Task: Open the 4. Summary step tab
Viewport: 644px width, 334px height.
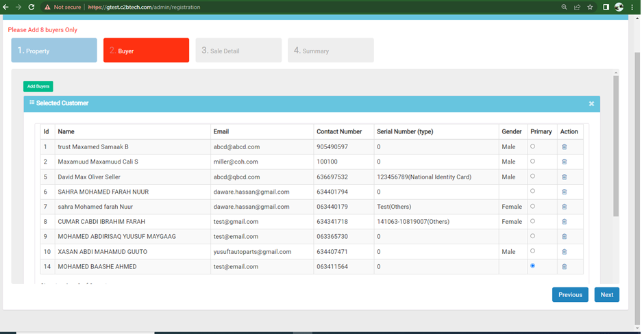Action: click(x=331, y=51)
